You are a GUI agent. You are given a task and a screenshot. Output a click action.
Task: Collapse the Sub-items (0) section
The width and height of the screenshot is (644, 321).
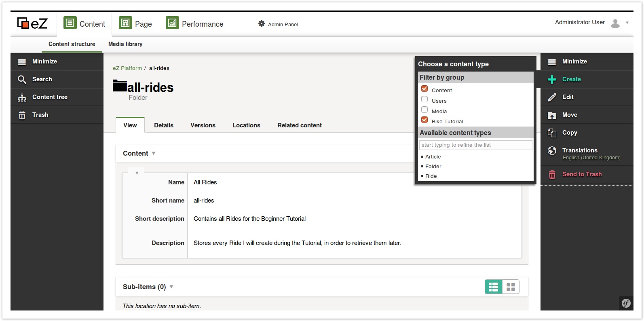[x=171, y=287]
